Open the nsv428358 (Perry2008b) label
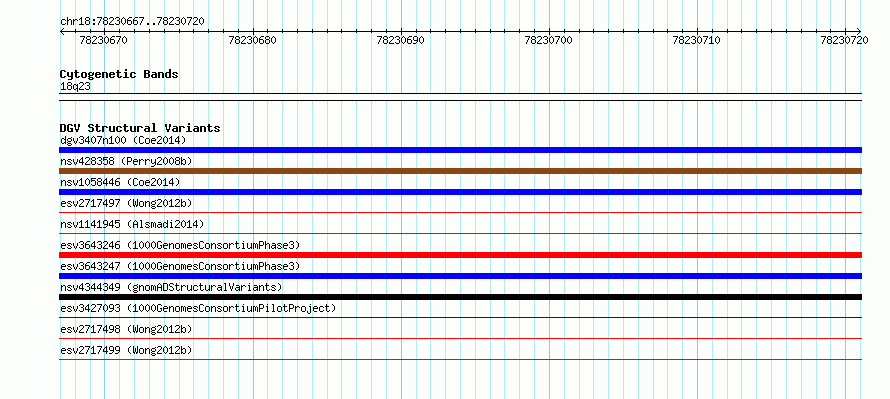Image resolution: width=890 pixels, height=399 pixels. pos(126,161)
